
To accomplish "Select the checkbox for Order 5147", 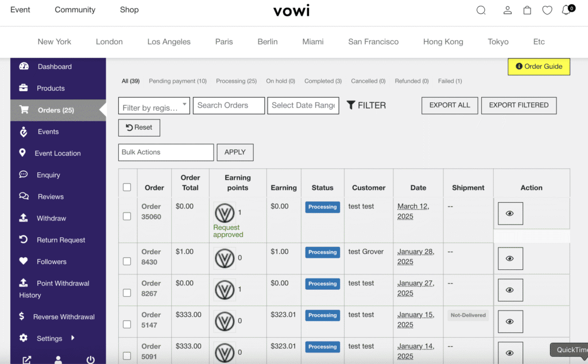I will [127, 324].
